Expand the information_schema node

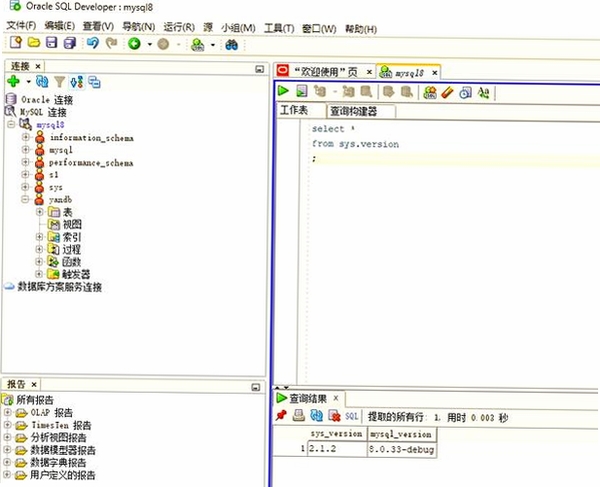pyautogui.click(x=25, y=137)
